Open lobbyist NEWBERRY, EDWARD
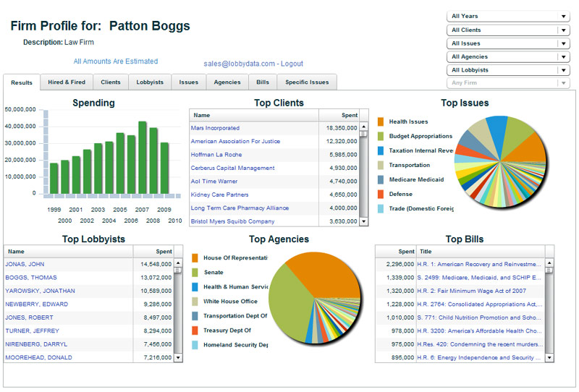The image size is (579, 392). point(37,304)
